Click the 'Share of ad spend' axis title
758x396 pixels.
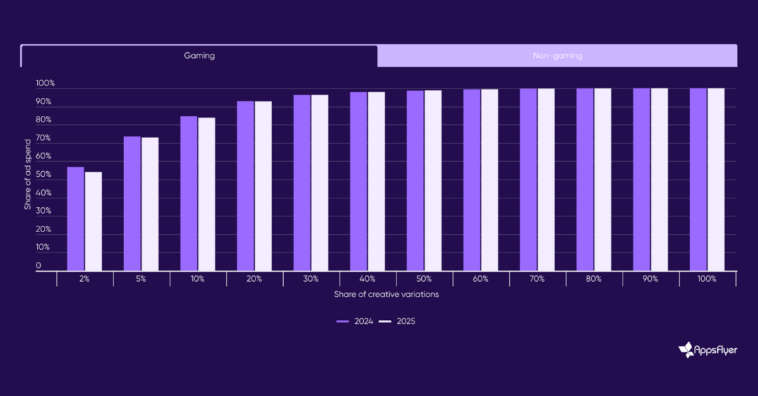tap(28, 175)
